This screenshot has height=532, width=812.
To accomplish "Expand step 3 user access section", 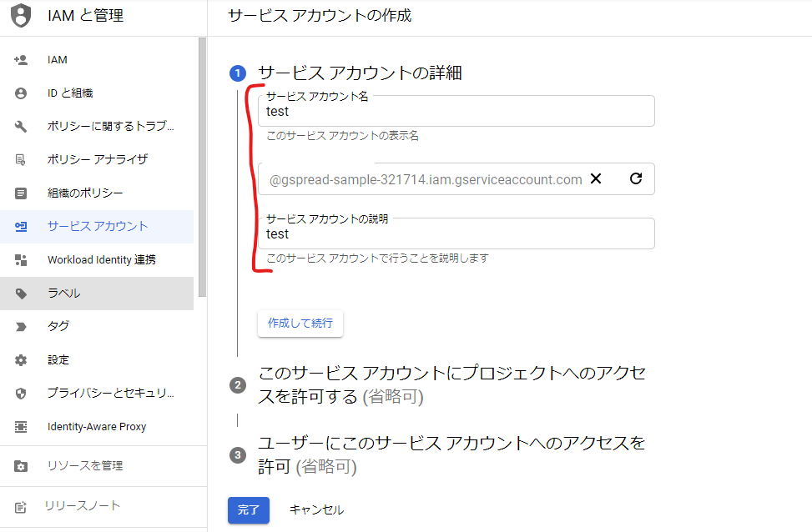I will point(451,454).
